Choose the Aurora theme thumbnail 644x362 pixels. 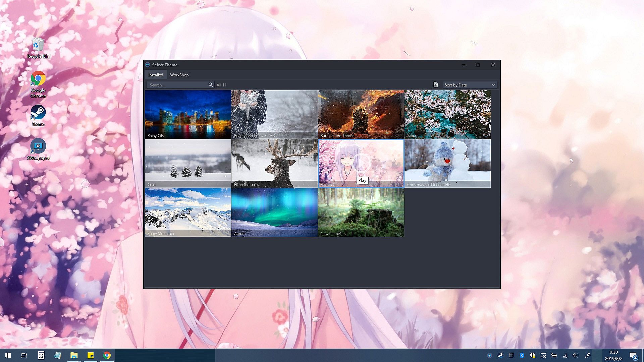pyautogui.click(x=274, y=212)
